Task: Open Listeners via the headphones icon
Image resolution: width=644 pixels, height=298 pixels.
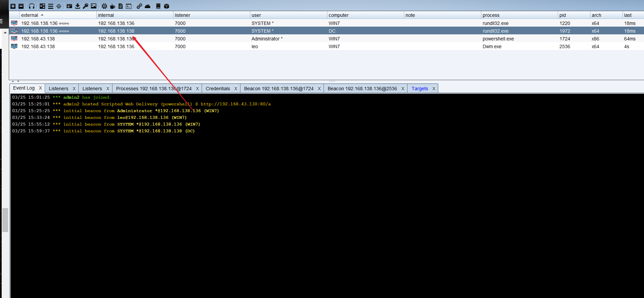Action: point(32,6)
